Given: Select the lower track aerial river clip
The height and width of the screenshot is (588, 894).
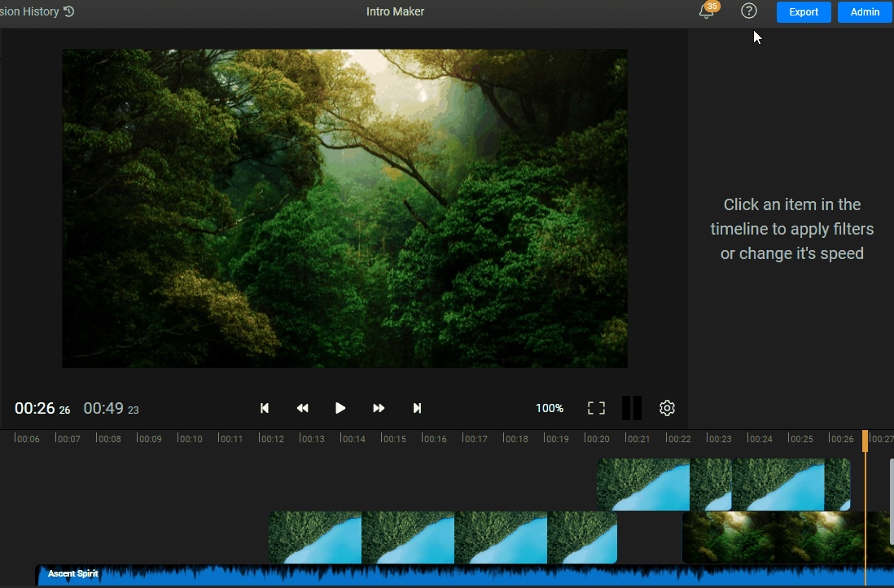Looking at the screenshot, I should click(442, 538).
